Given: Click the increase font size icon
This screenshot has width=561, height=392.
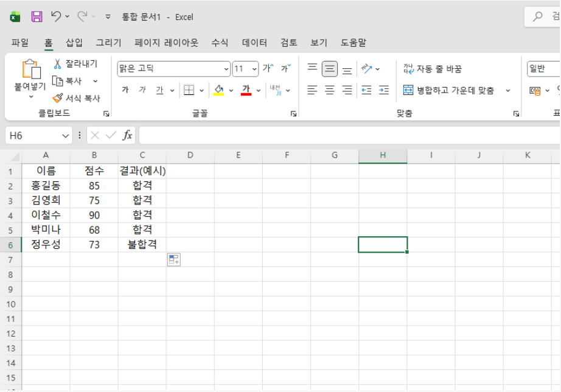Looking at the screenshot, I should [268, 69].
